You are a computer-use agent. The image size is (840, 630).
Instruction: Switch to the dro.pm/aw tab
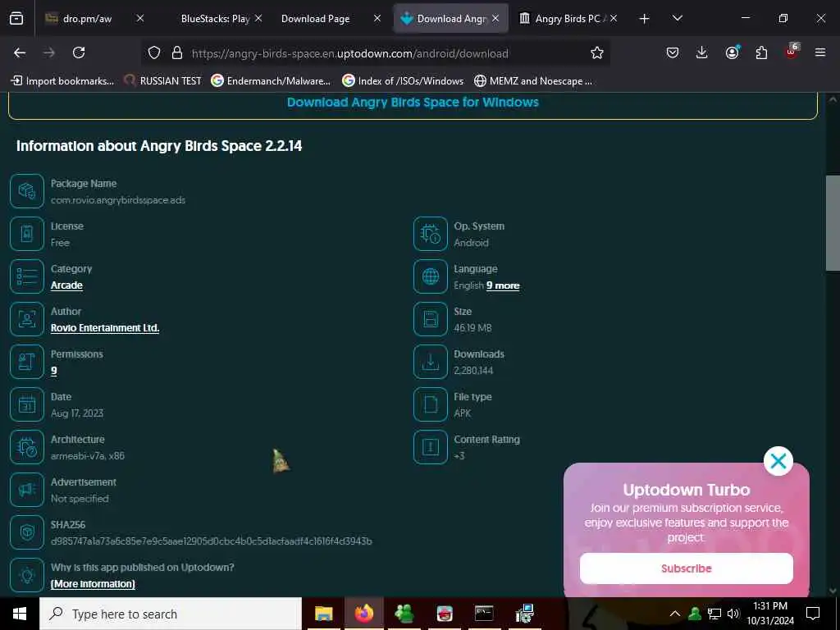(x=87, y=19)
